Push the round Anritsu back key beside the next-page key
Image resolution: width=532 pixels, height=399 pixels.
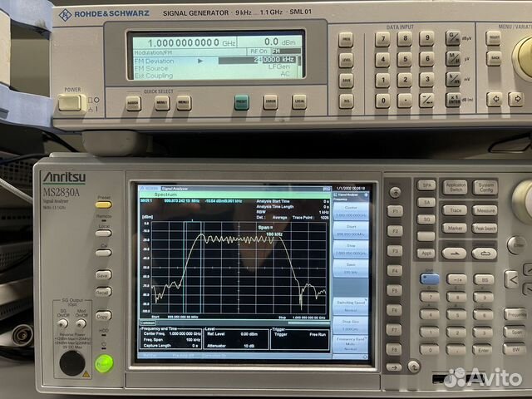coord(414,367)
